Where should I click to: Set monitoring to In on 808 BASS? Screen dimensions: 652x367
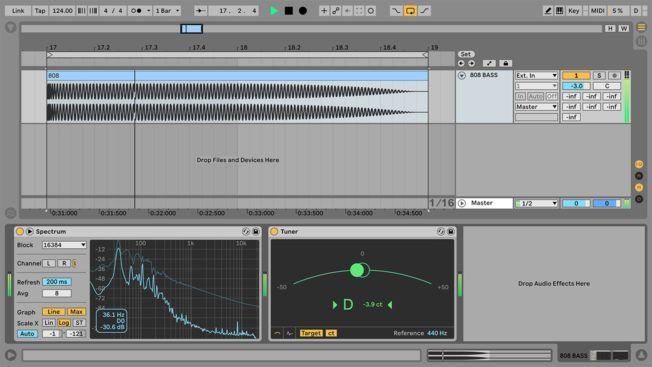tap(520, 96)
